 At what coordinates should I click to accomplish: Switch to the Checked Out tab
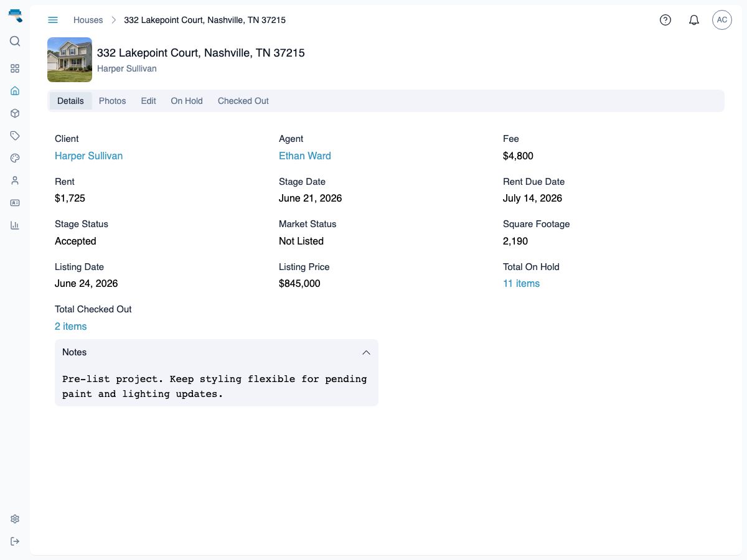click(243, 101)
